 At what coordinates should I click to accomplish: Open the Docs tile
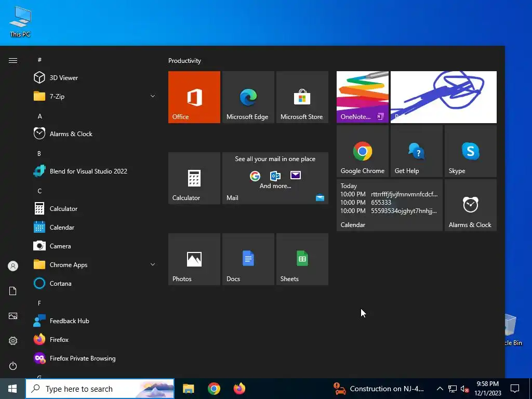click(x=248, y=259)
